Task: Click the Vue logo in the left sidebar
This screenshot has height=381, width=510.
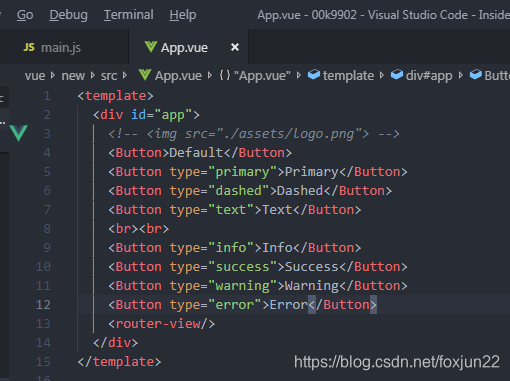Action: pos(18,133)
